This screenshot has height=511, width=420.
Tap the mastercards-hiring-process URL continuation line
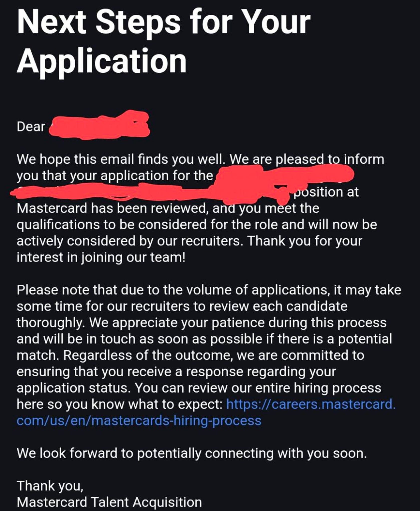139,421
